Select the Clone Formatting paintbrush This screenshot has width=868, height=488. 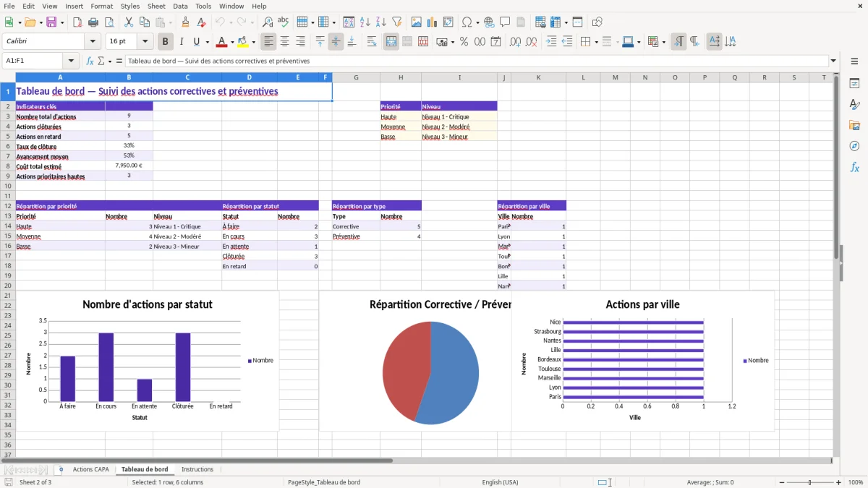186,22
